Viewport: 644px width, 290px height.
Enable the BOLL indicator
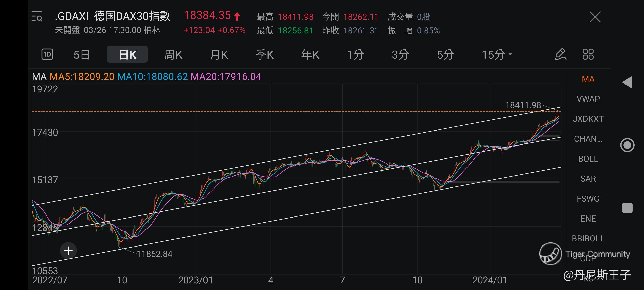pyautogui.click(x=588, y=159)
